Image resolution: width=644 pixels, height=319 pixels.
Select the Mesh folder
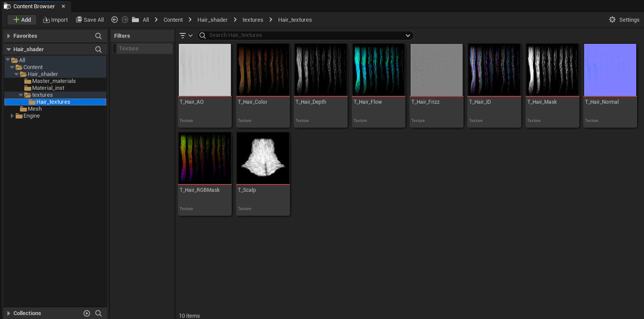[34, 109]
